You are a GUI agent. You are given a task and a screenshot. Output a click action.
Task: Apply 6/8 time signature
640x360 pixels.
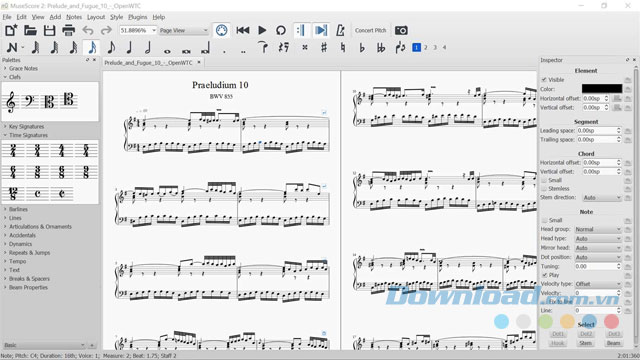tap(61, 172)
